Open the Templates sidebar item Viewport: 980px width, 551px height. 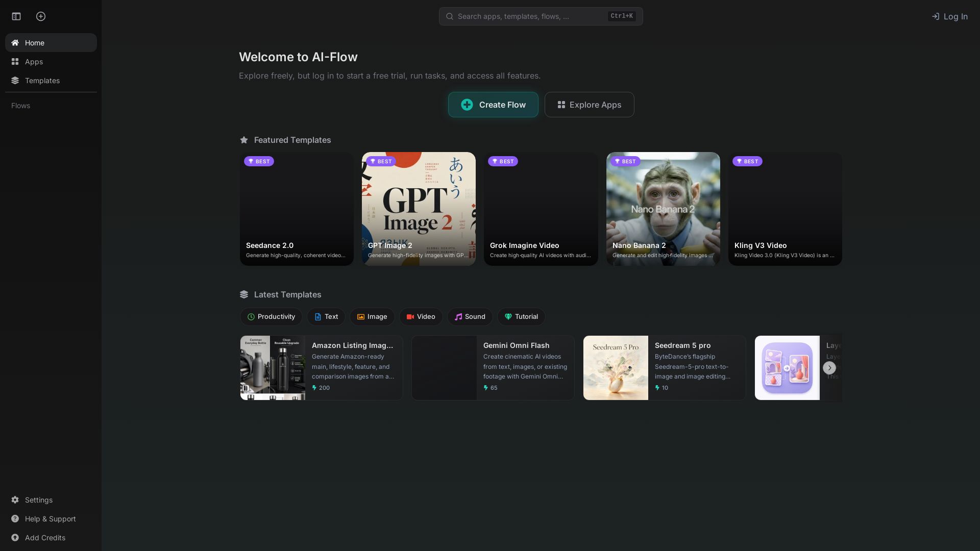[51, 81]
